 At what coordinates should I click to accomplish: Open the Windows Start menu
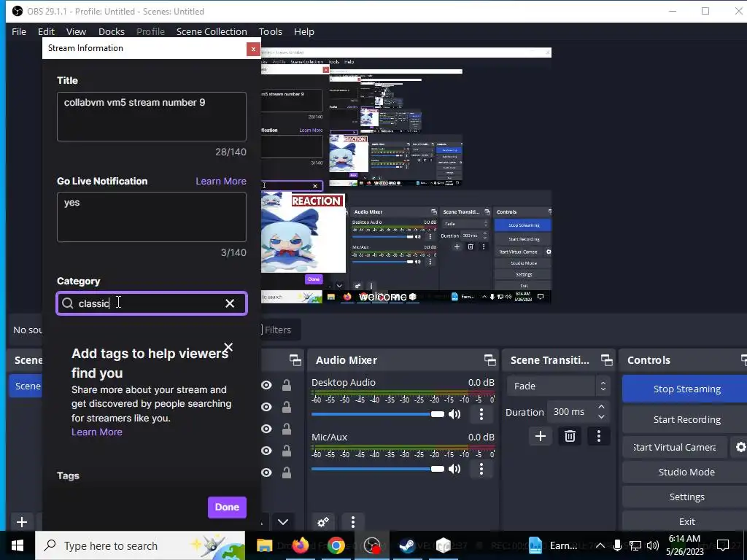pos(18,545)
